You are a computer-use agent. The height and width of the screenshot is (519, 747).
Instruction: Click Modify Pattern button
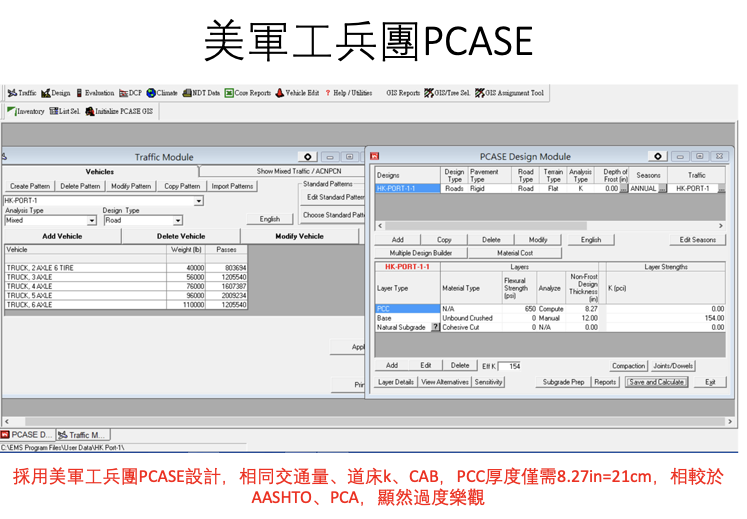pyautogui.click(x=131, y=186)
